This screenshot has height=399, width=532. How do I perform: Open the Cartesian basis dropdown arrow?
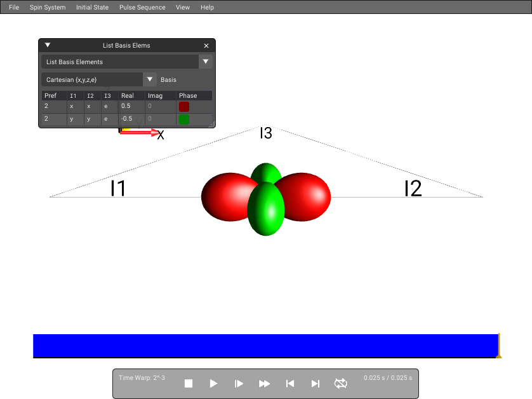[150, 79]
